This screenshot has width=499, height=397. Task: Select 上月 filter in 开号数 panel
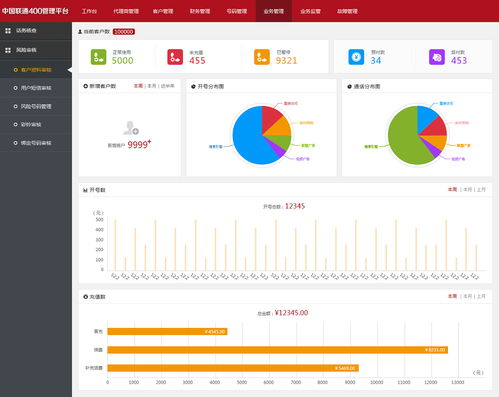(x=481, y=189)
